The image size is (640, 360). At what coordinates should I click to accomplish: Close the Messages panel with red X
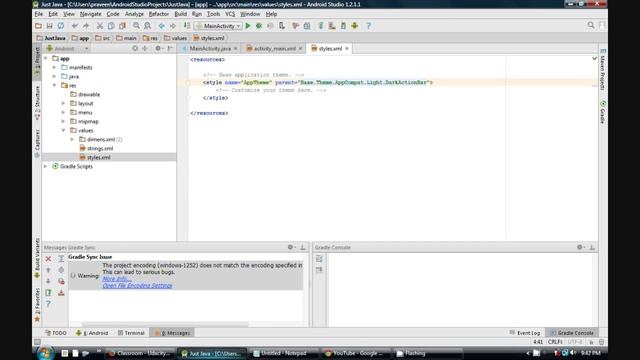coord(48,259)
